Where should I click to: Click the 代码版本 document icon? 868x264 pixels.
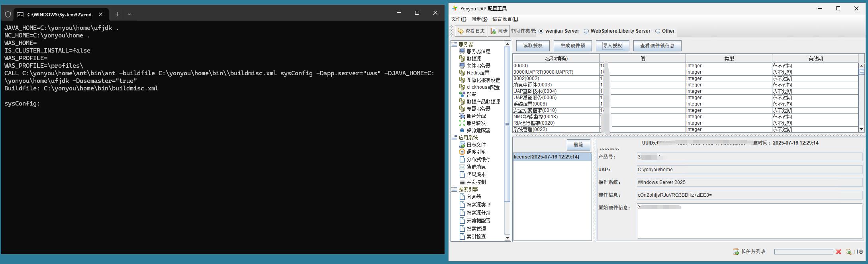pos(462,174)
